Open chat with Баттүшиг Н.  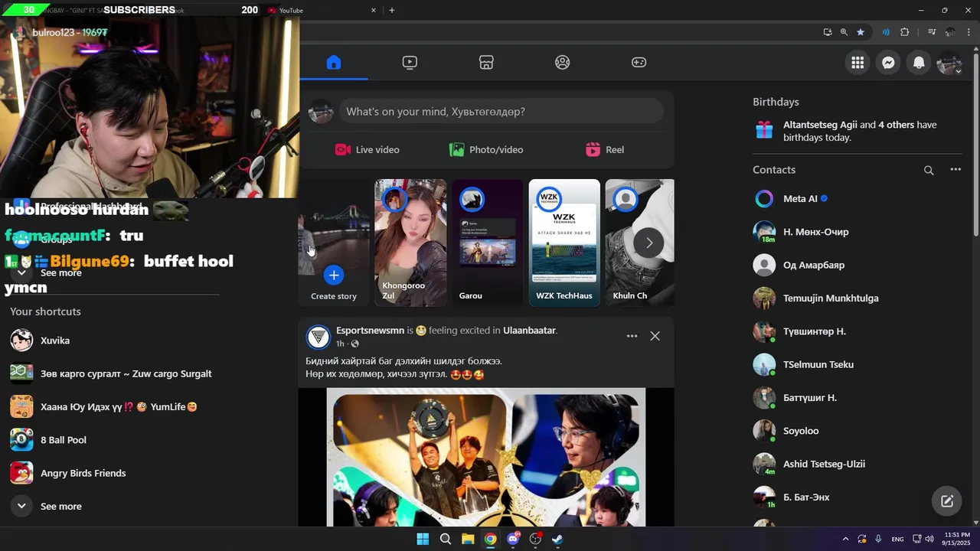click(x=857, y=398)
